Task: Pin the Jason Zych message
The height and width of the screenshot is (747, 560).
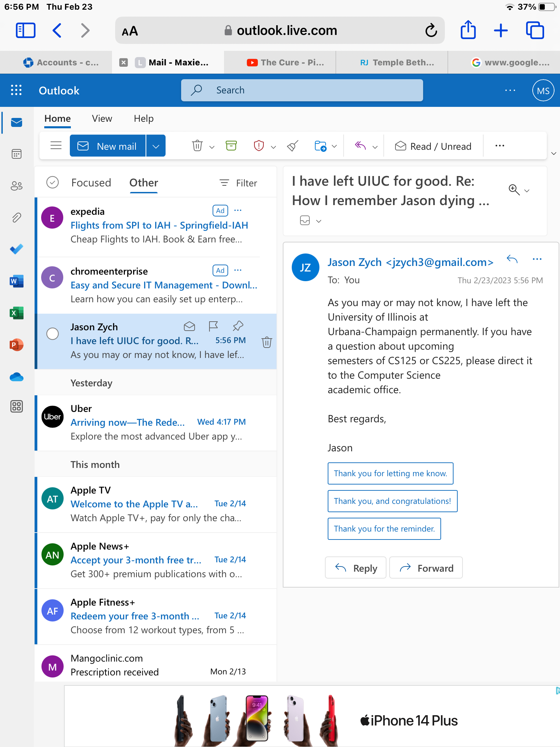Action: 238,326
